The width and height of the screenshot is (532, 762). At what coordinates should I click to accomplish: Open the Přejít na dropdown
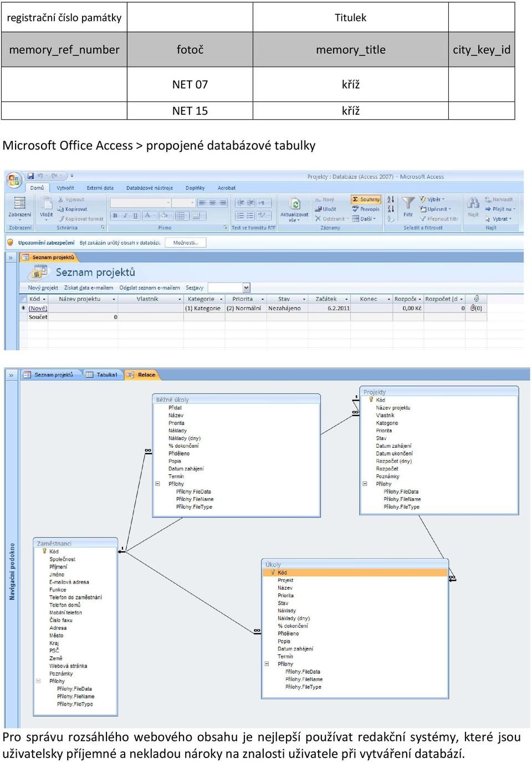(x=500, y=209)
